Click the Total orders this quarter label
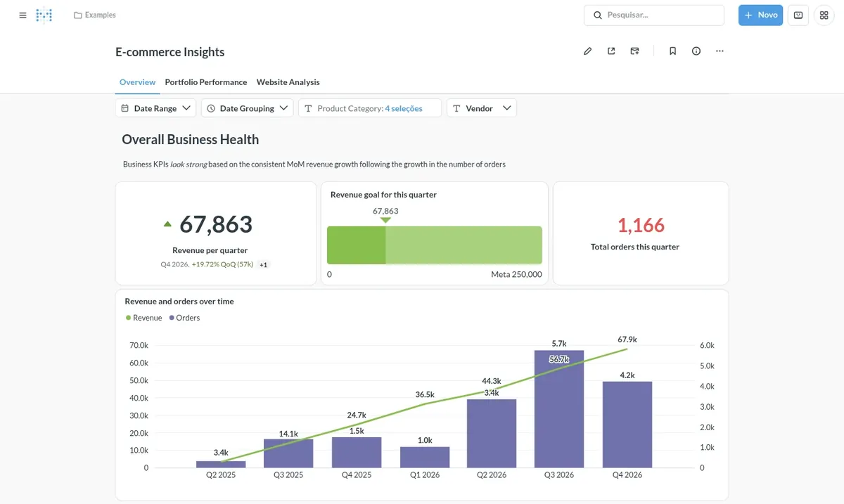 pyautogui.click(x=635, y=247)
